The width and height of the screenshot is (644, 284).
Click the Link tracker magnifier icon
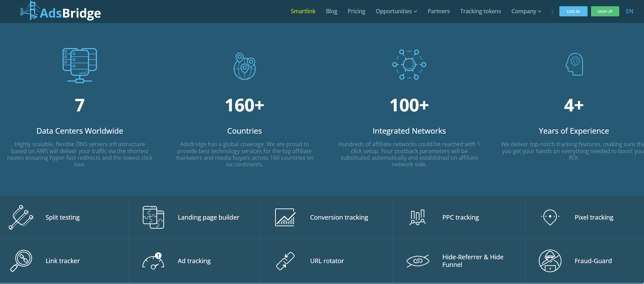pyautogui.click(x=21, y=261)
